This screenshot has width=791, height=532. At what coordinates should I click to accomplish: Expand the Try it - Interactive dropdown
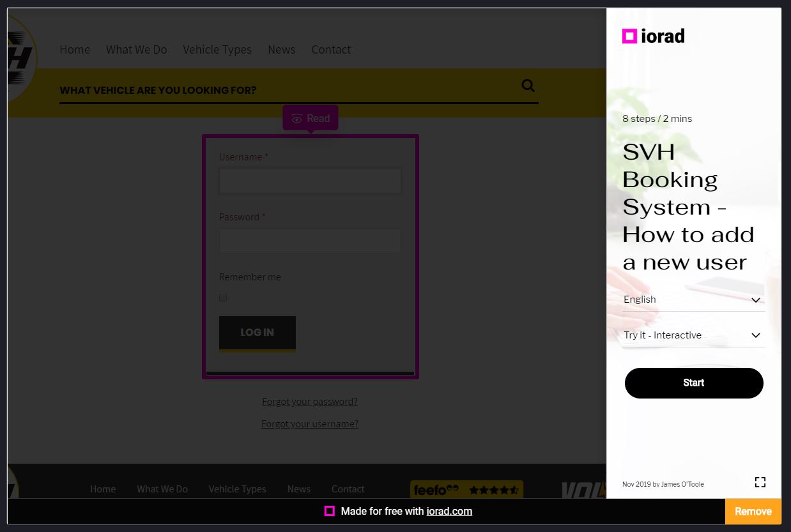pyautogui.click(x=693, y=335)
